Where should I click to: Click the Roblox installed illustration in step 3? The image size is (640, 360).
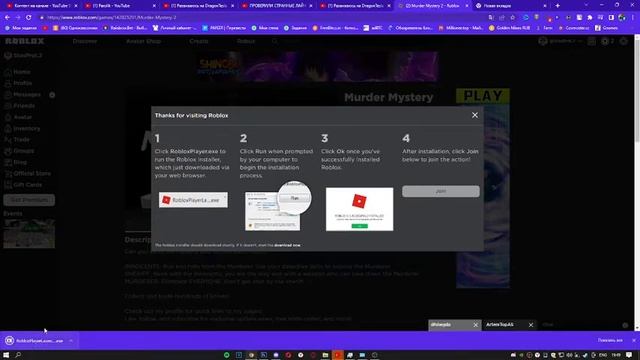click(359, 209)
